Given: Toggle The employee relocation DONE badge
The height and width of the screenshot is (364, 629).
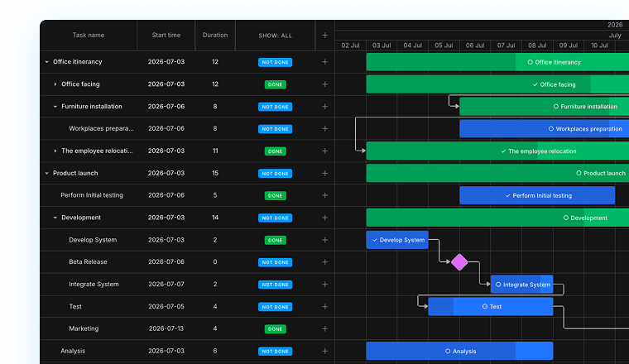Looking at the screenshot, I should (x=275, y=151).
